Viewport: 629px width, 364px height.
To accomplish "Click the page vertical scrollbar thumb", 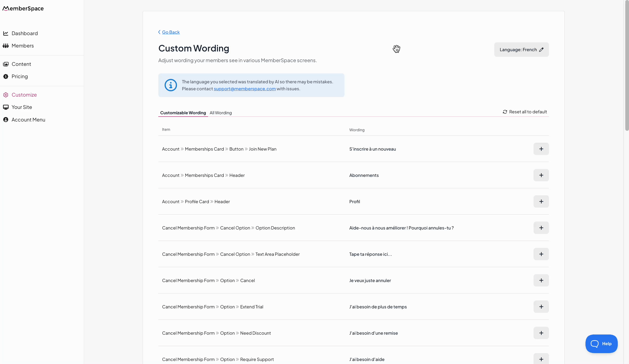I will pyautogui.click(x=626, y=65).
